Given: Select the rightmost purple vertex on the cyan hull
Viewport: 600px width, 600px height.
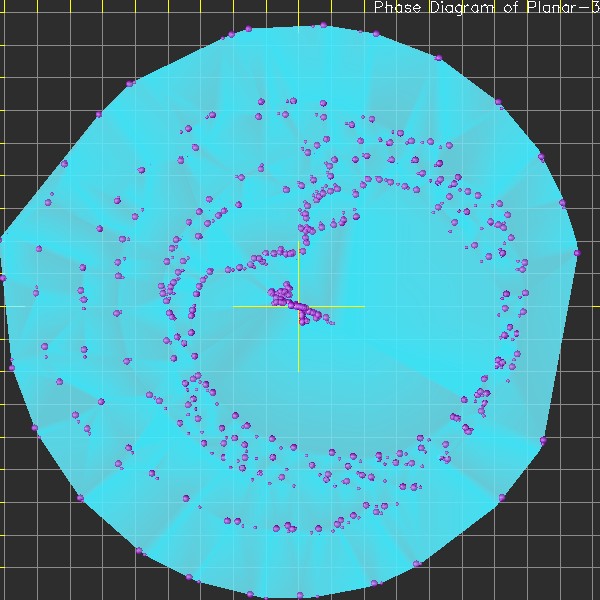Looking at the screenshot, I should click(x=577, y=254).
